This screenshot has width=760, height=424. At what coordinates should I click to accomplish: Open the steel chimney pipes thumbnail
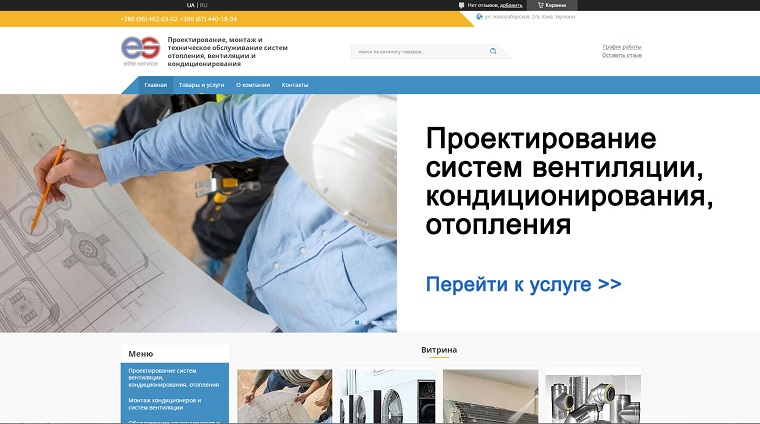coord(593,396)
